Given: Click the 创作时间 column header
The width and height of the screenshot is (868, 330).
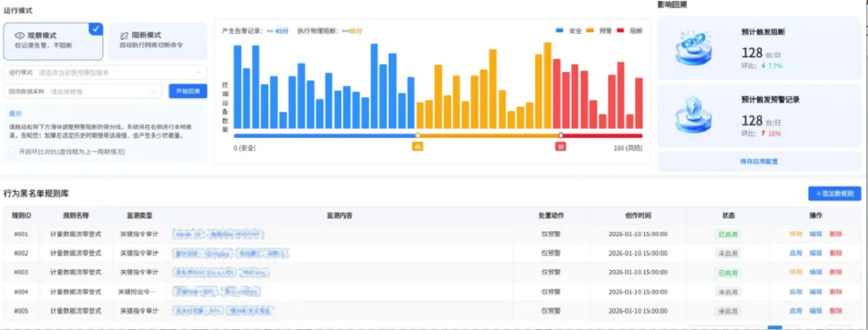Looking at the screenshot, I should tap(638, 215).
